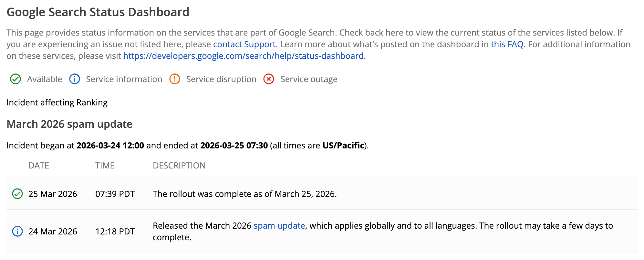Click the DESCRIPTION column header

[179, 166]
